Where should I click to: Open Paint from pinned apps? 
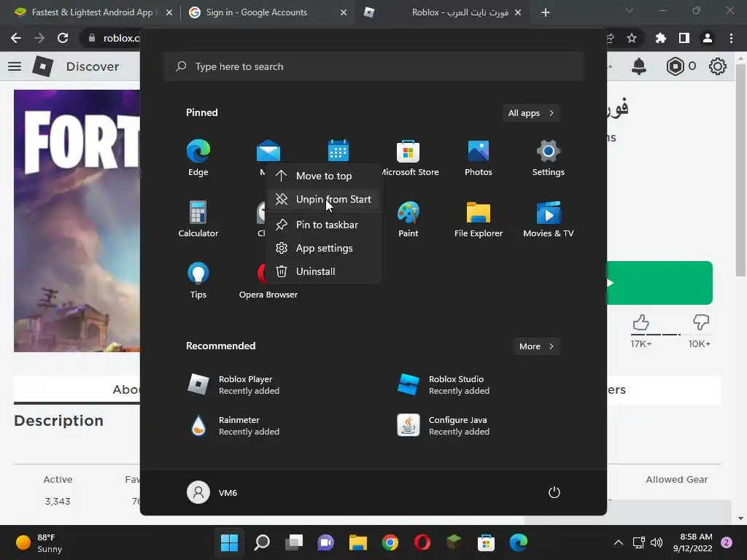point(409,219)
